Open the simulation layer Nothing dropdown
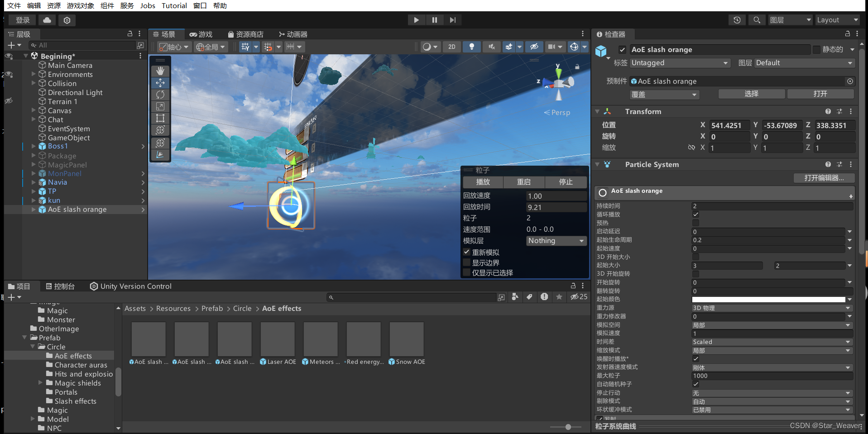 [x=556, y=241]
